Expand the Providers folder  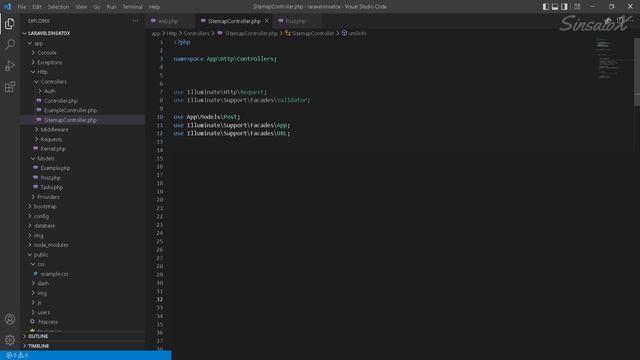point(49,197)
